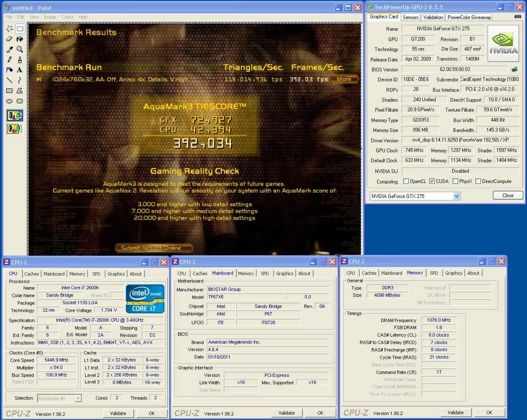This screenshot has height=420, width=527.
Task: Click the GPU-Z title bar app icon
Action: (x=370, y=7)
